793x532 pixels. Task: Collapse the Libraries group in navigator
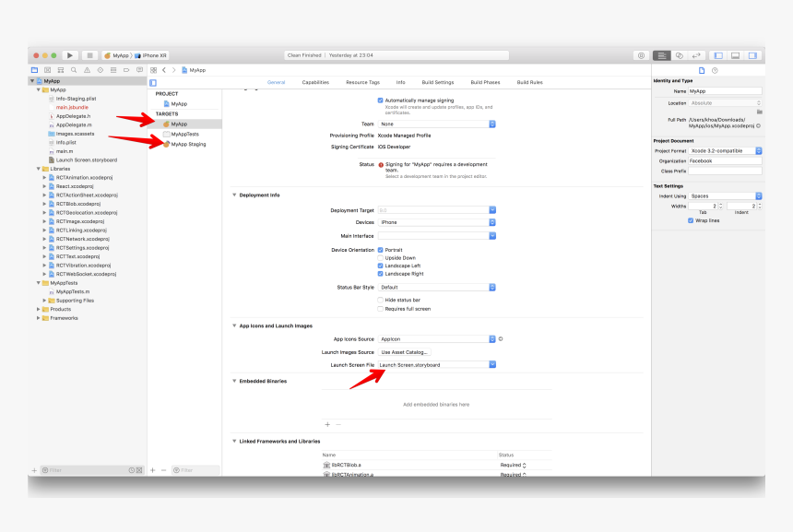coord(39,169)
